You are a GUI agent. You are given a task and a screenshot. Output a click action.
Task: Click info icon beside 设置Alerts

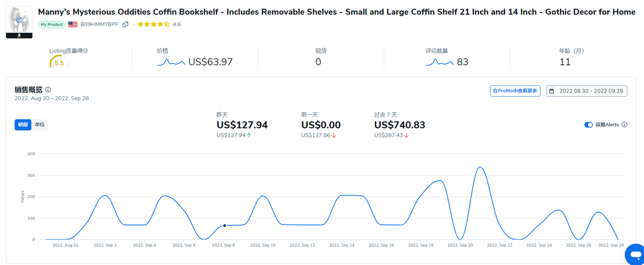pos(624,125)
